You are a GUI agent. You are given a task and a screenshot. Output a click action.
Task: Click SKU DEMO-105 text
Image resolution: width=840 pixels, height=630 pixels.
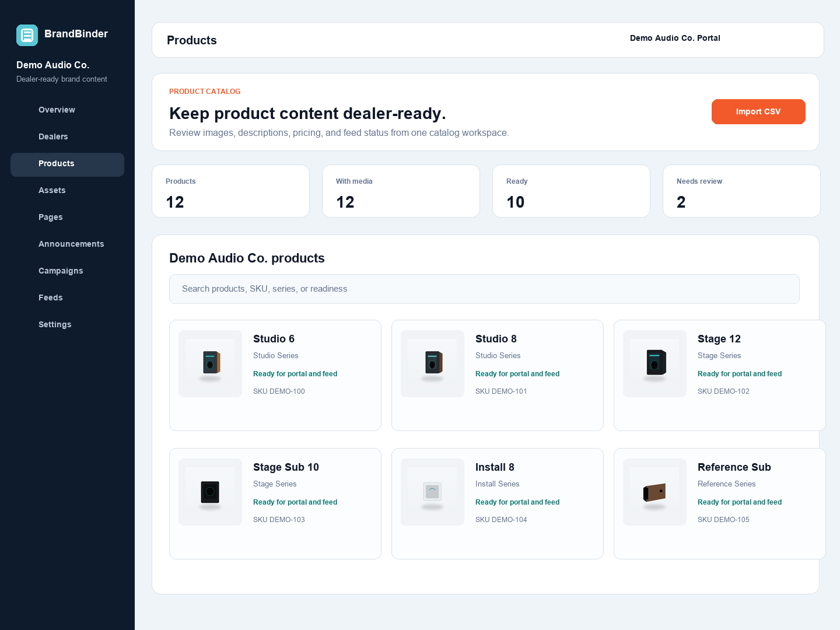pyautogui.click(x=723, y=520)
